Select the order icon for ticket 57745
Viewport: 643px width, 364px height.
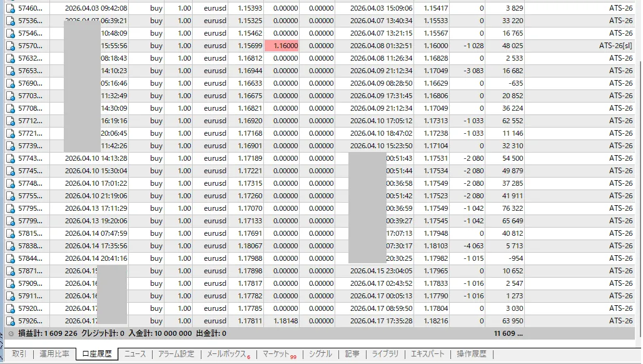click(x=11, y=171)
